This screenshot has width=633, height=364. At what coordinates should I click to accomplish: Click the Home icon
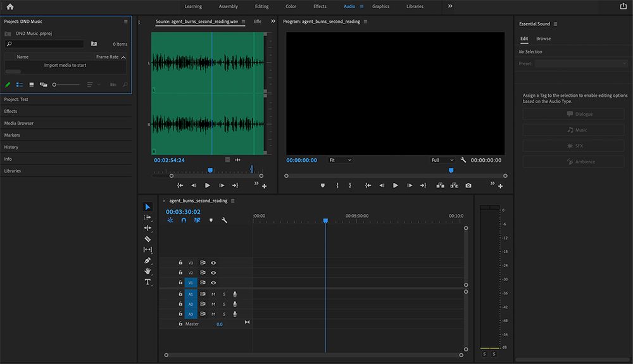tap(10, 6)
